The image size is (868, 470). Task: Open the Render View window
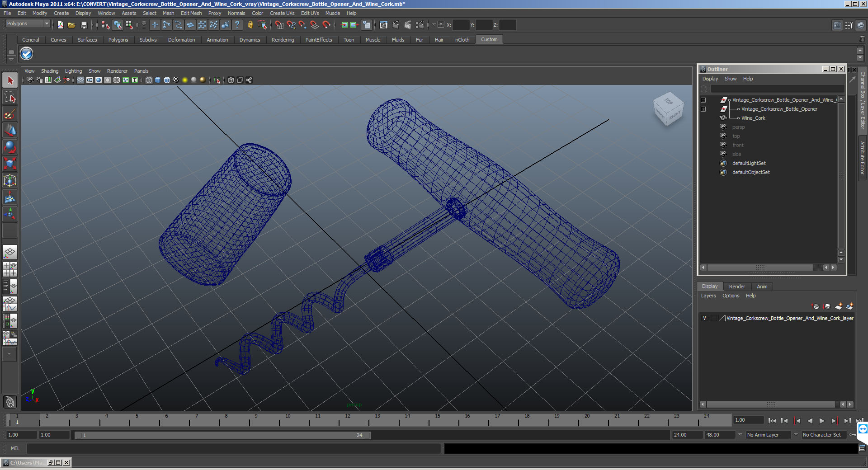pyautogui.click(x=384, y=25)
